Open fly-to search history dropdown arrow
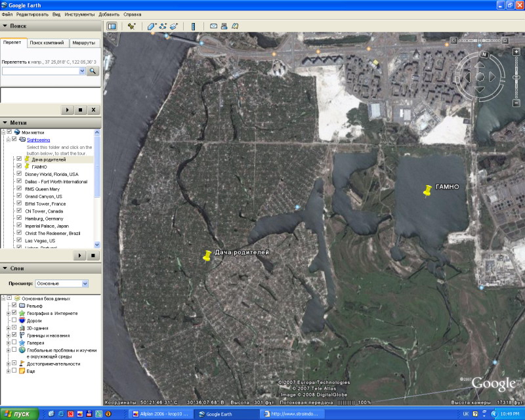 coord(81,71)
